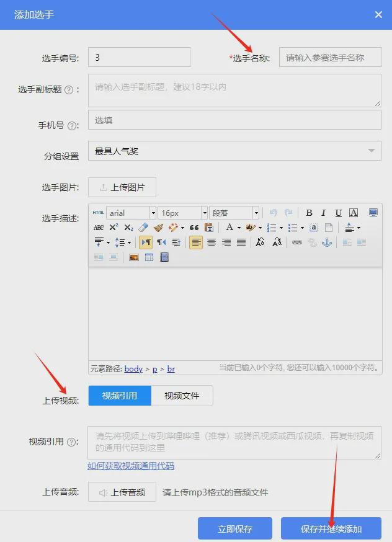Open the 如何获取视频通用代码 link
This screenshot has height=542, width=392.
pyautogui.click(x=131, y=466)
